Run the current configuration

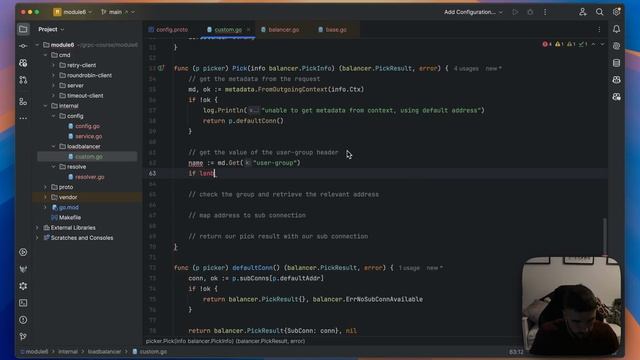click(515, 12)
